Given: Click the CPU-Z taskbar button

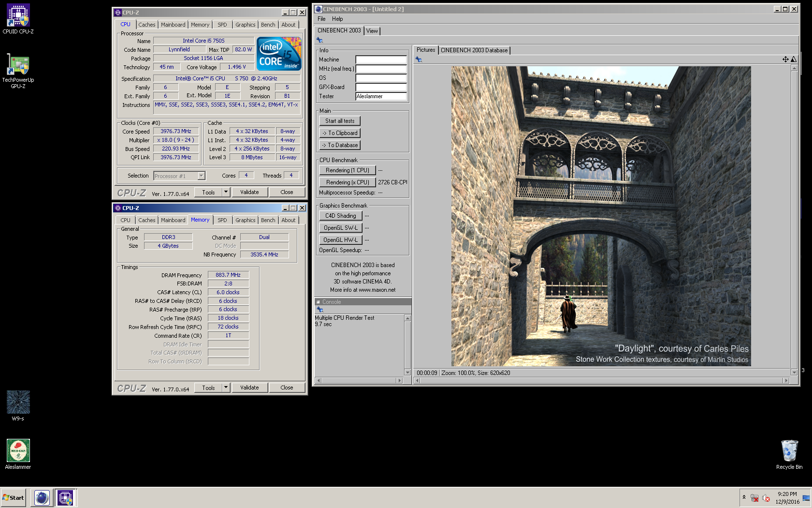Looking at the screenshot, I should [65, 497].
